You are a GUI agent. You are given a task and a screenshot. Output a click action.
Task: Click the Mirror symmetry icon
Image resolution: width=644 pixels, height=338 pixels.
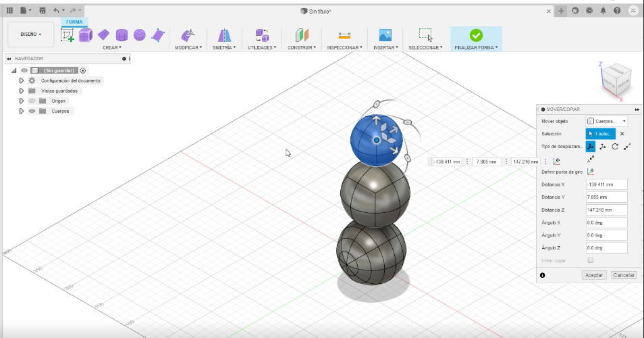click(224, 35)
